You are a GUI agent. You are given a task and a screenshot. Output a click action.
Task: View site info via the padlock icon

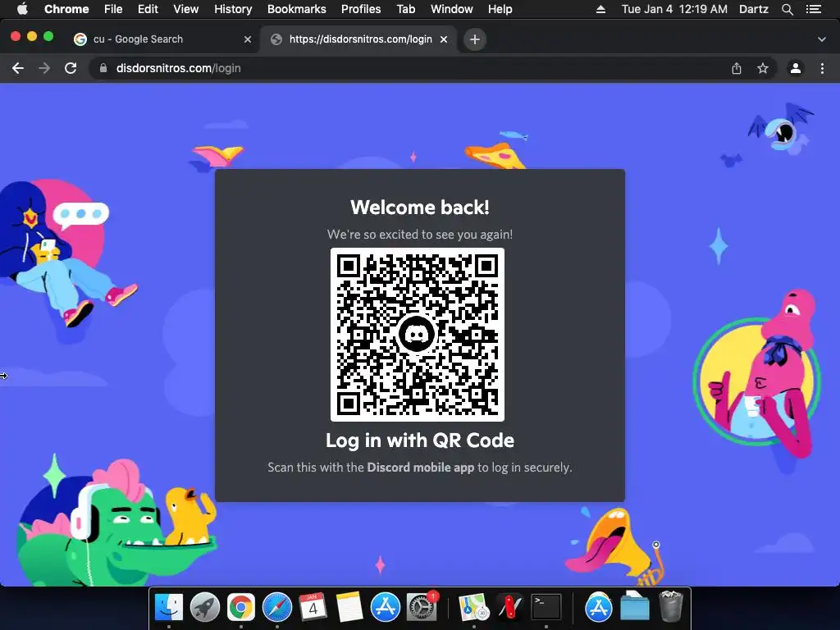(x=103, y=68)
